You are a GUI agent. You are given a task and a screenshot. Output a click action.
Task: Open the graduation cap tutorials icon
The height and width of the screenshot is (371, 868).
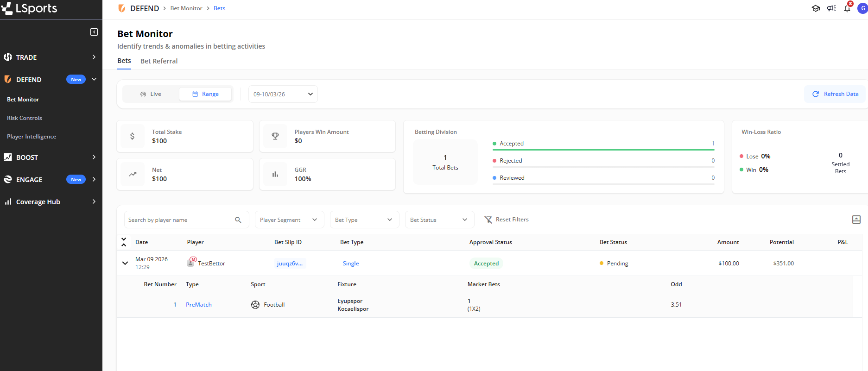tap(816, 8)
